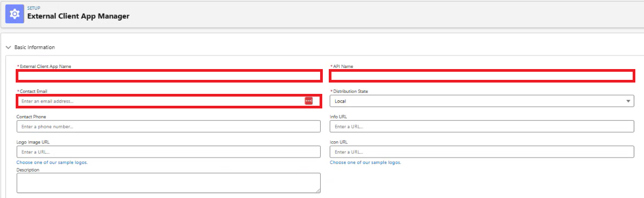Click the Info URL input field
Image resolution: width=644 pixels, height=198 pixels.
[x=482, y=126]
